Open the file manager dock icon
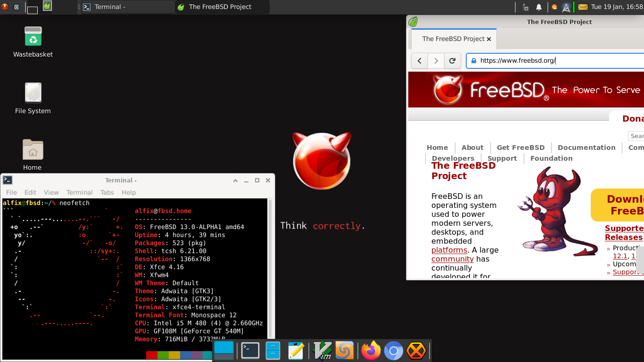644x362 pixels. point(272,351)
